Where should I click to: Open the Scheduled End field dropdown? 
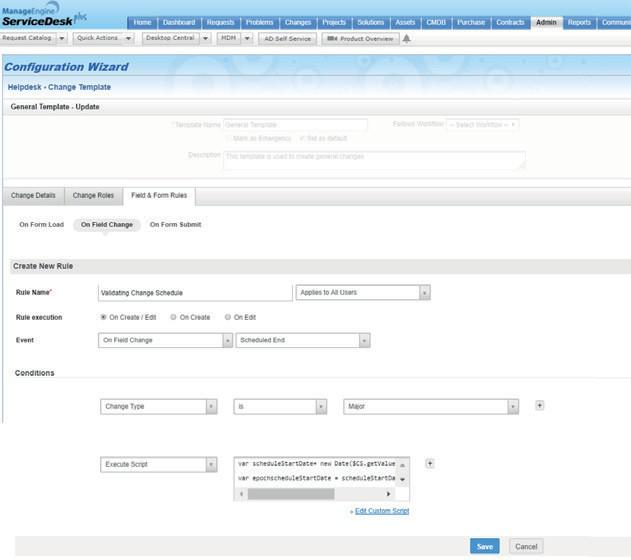[303, 340]
